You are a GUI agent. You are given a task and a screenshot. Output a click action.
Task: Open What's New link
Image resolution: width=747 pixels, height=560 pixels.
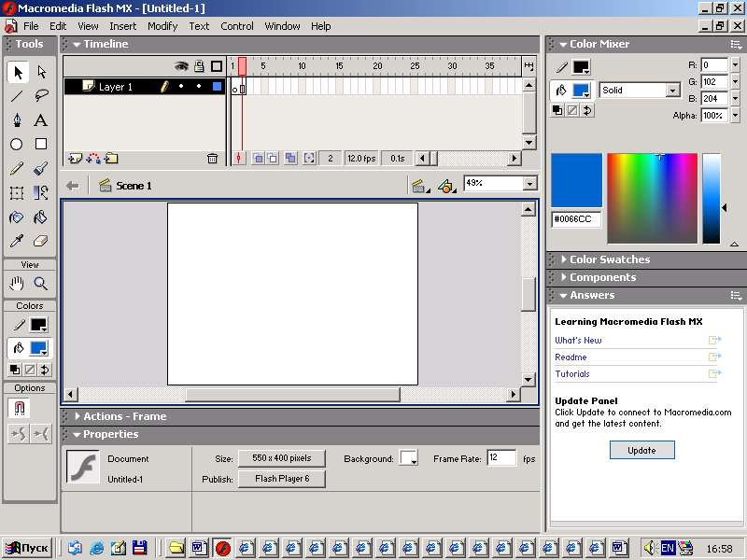tap(578, 341)
